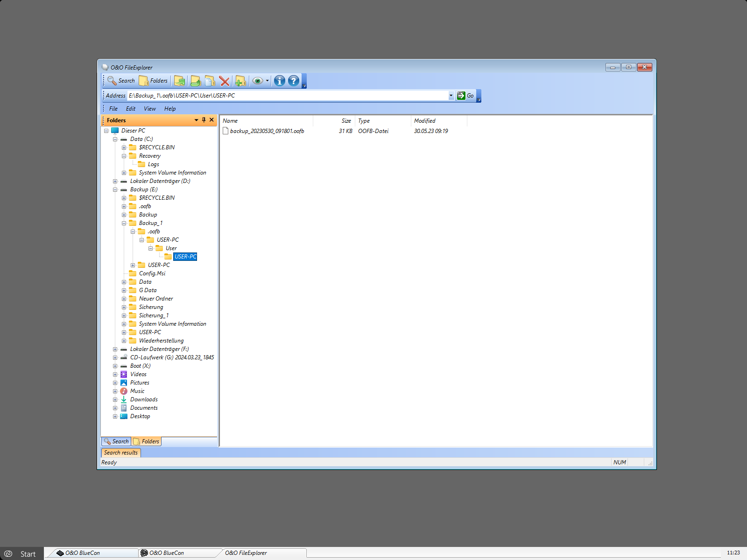Viewport: 747px width, 560px height.
Task: Click the Downloads green arrow icon
Action: 124,399
